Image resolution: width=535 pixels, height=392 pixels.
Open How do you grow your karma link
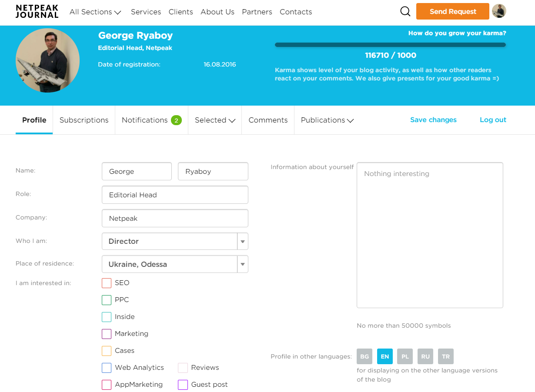click(457, 33)
